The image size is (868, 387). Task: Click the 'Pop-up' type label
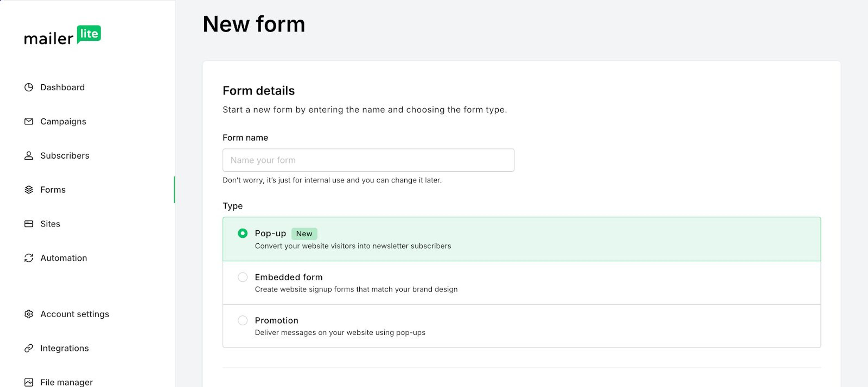pyautogui.click(x=270, y=233)
